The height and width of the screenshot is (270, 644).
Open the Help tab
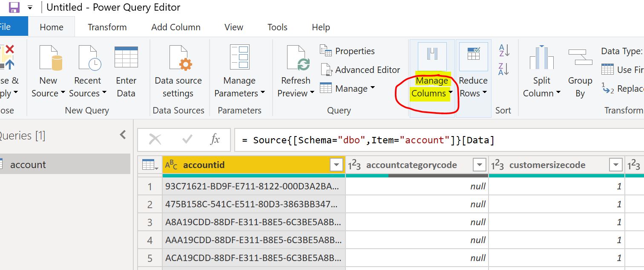point(321,27)
